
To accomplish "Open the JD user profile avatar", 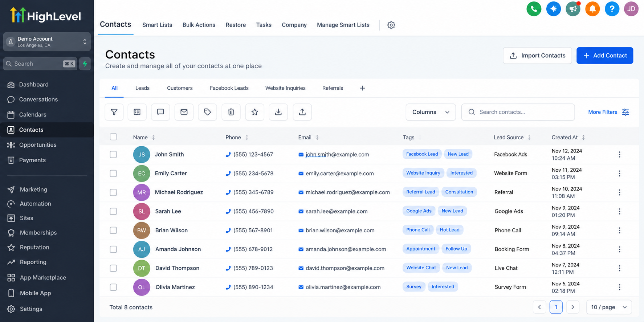I will pos(631,9).
